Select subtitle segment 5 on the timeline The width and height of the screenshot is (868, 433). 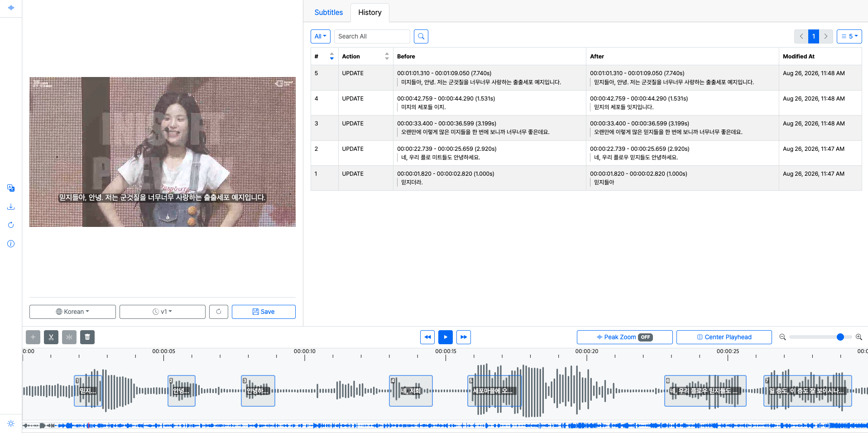click(494, 391)
